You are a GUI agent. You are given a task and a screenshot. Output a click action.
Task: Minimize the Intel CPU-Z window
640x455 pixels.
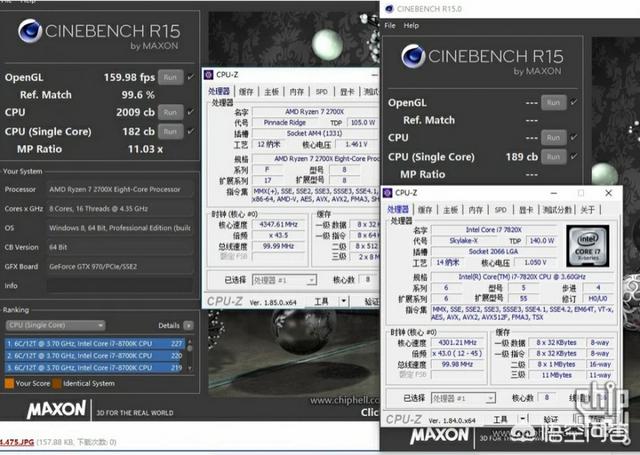point(554,193)
